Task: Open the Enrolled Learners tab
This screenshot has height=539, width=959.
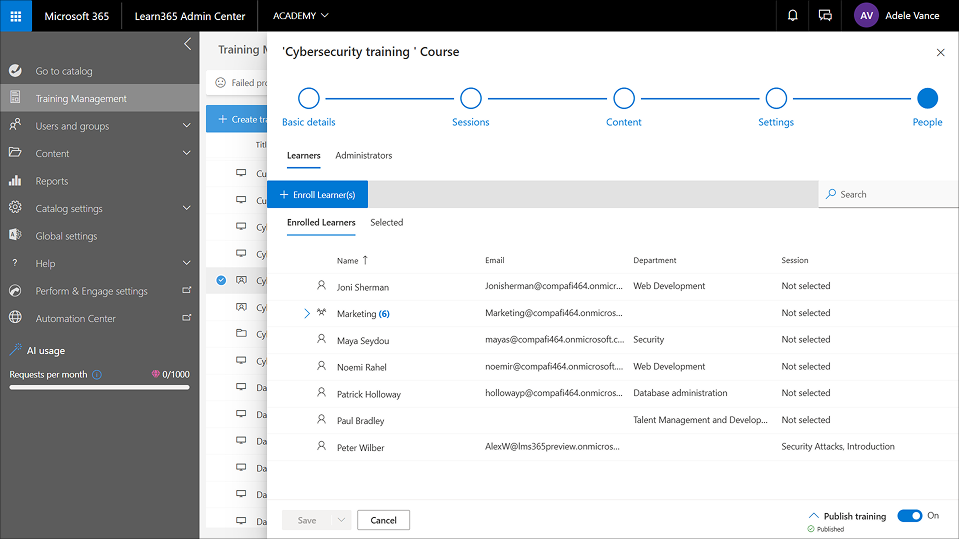Action: (321, 223)
